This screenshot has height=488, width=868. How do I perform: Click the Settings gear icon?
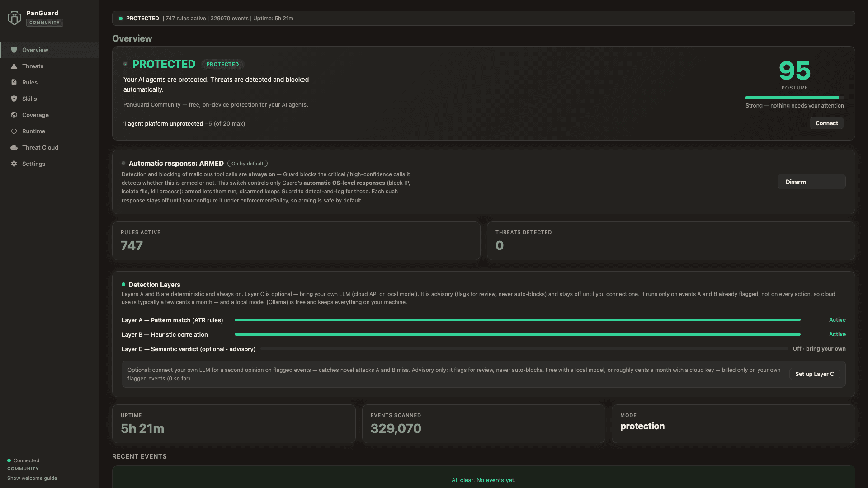coord(14,164)
